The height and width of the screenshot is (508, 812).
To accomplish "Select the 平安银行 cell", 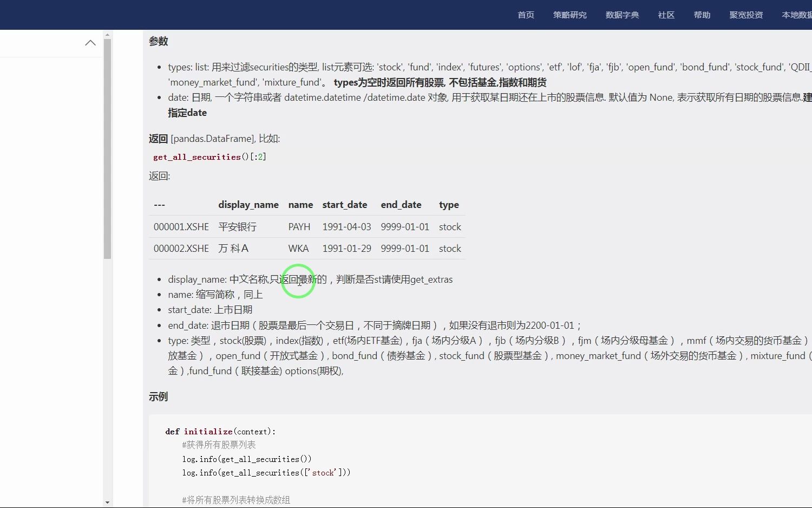I will pos(237,227).
